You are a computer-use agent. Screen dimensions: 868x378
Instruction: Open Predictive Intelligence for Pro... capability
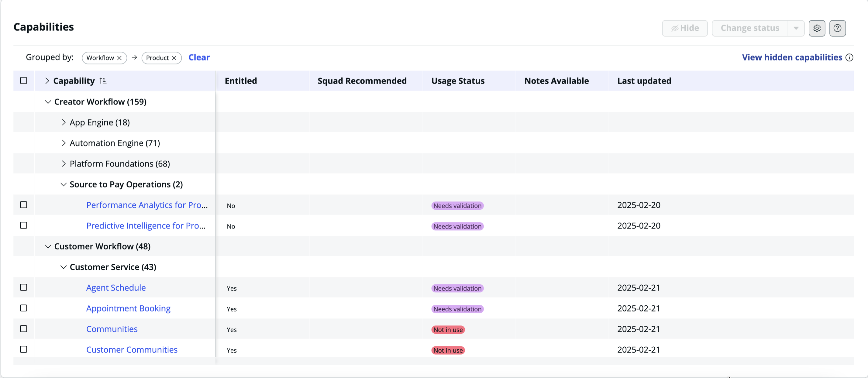pyautogui.click(x=146, y=226)
